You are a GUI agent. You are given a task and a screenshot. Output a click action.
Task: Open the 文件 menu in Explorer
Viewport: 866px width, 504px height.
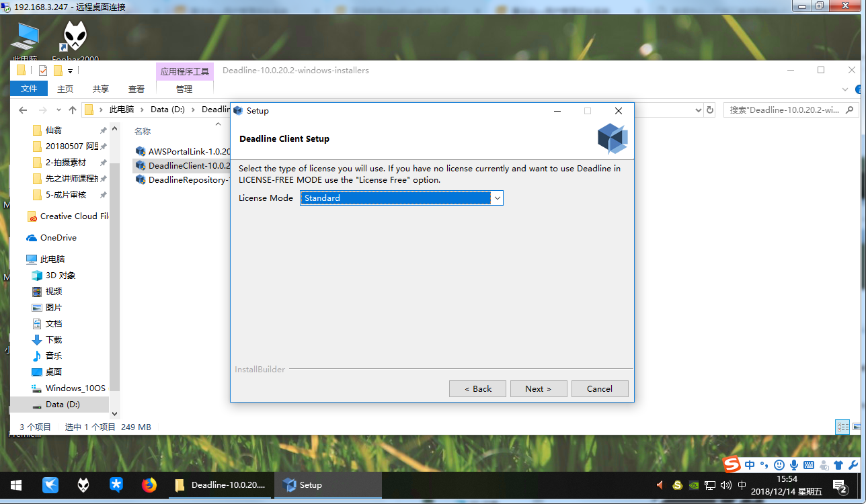point(29,89)
